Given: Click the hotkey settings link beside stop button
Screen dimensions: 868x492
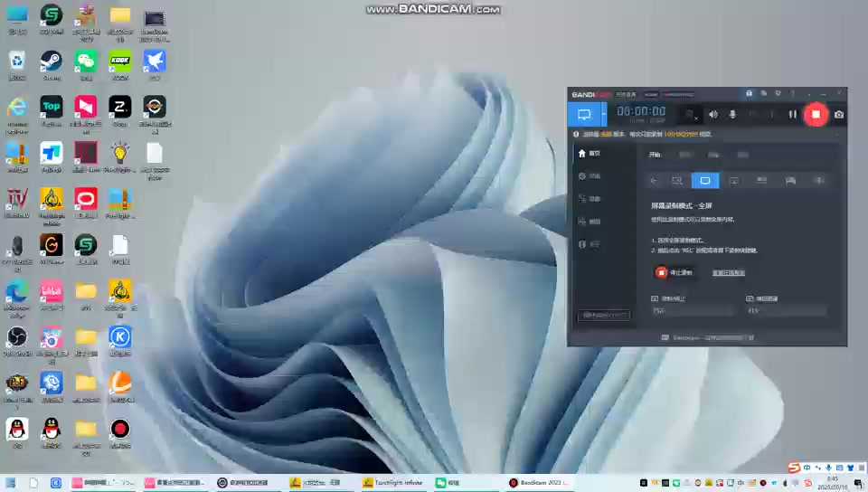Looking at the screenshot, I should tap(729, 272).
